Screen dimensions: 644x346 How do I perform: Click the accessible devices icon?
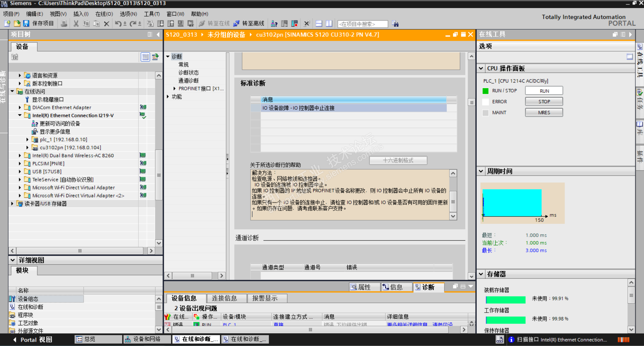(274, 24)
